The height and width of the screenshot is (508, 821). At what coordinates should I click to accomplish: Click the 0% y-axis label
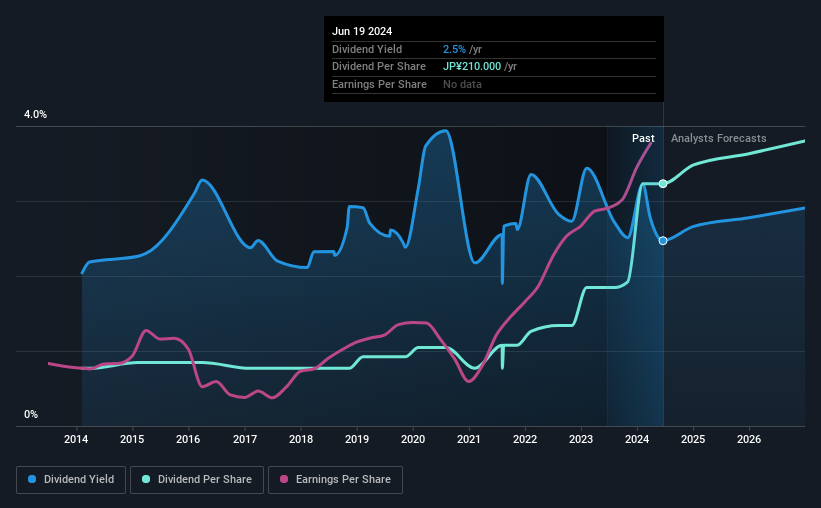[x=31, y=414]
